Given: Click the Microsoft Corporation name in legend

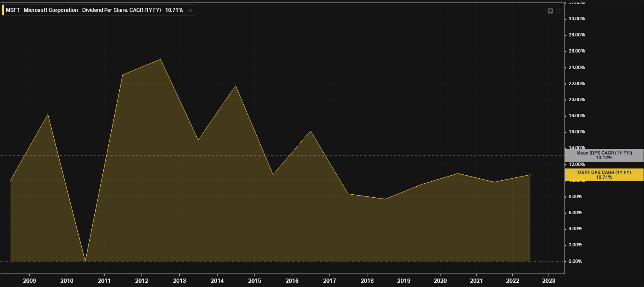Looking at the screenshot, I should tap(51, 10).
